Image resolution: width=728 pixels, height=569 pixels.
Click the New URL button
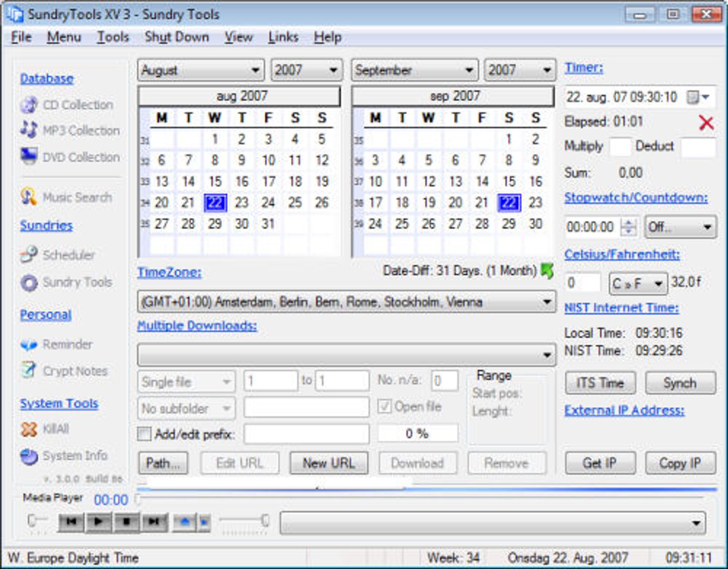pos(329,463)
